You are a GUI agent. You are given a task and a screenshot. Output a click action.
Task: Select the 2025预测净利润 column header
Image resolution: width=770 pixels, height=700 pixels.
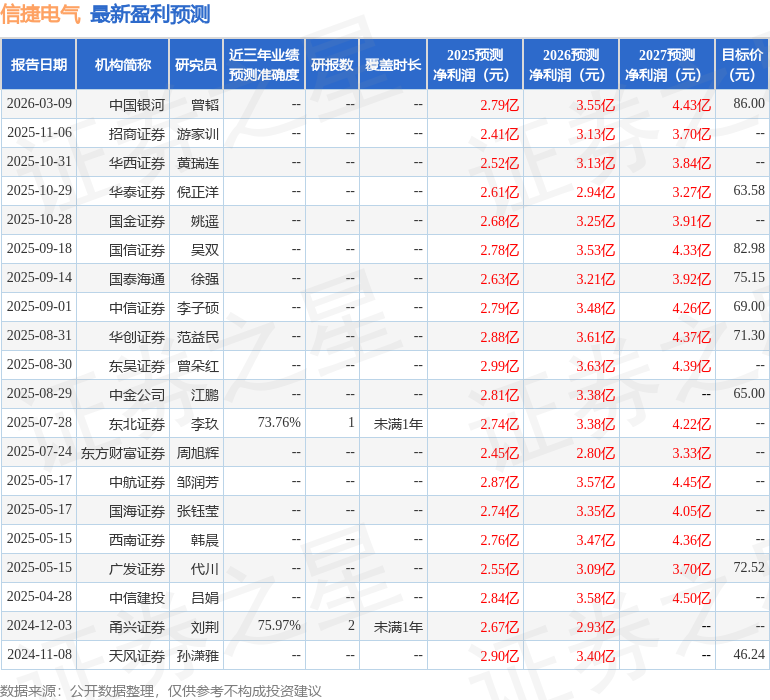(475, 64)
